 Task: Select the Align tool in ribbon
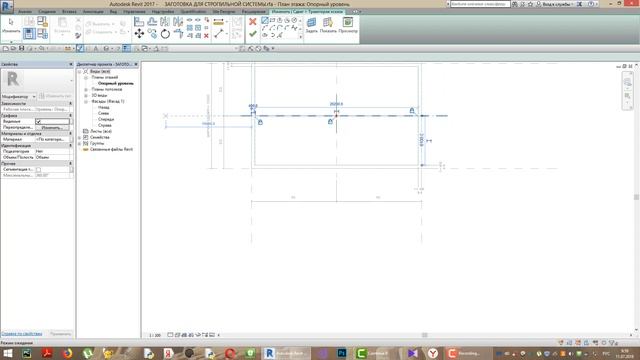tap(139, 21)
